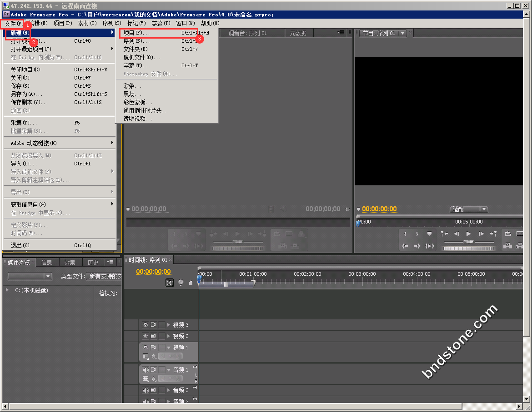Click the Program monitor shuttle slider
The image size is (532, 412).
tap(468, 242)
